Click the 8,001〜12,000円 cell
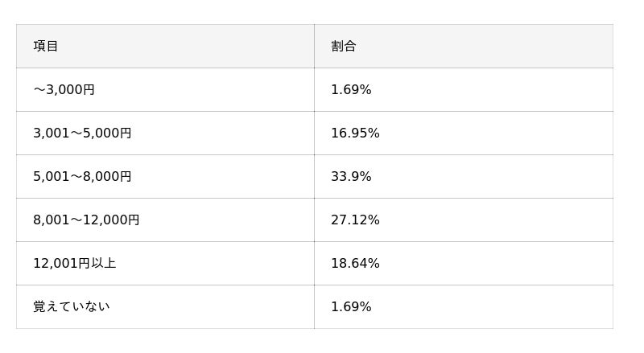This screenshot has height=353, width=644. [86, 220]
